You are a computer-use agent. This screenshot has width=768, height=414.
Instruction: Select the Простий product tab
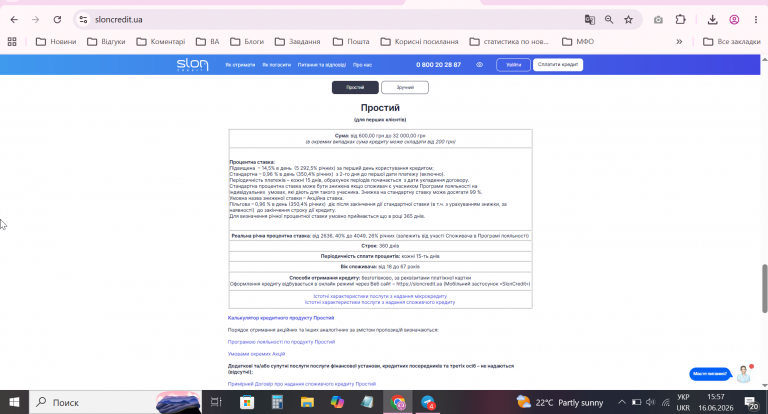355,87
